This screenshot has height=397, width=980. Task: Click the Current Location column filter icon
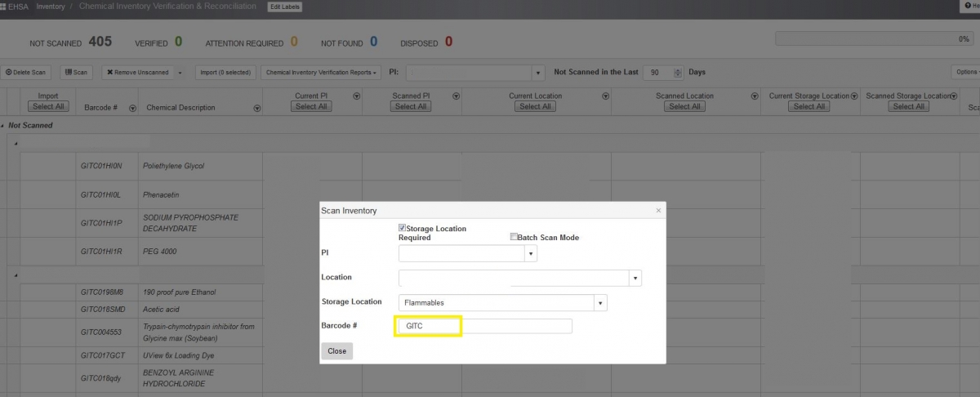[x=605, y=96]
